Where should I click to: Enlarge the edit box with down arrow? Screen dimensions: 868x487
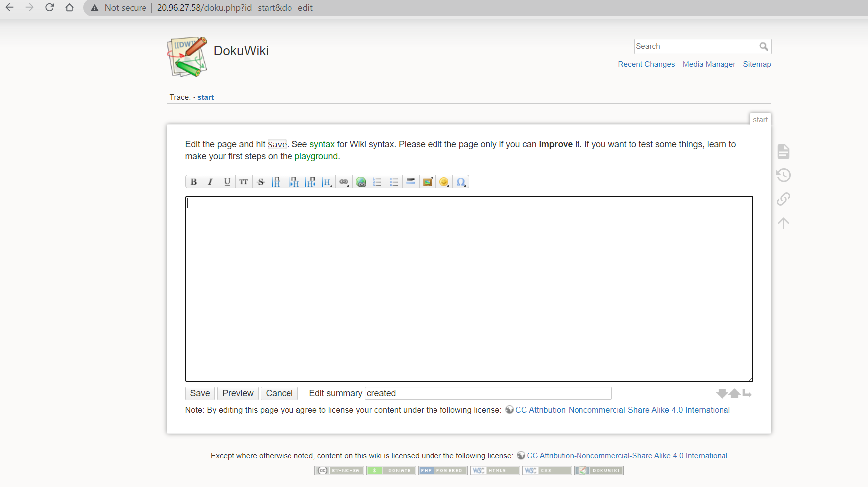click(x=722, y=393)
